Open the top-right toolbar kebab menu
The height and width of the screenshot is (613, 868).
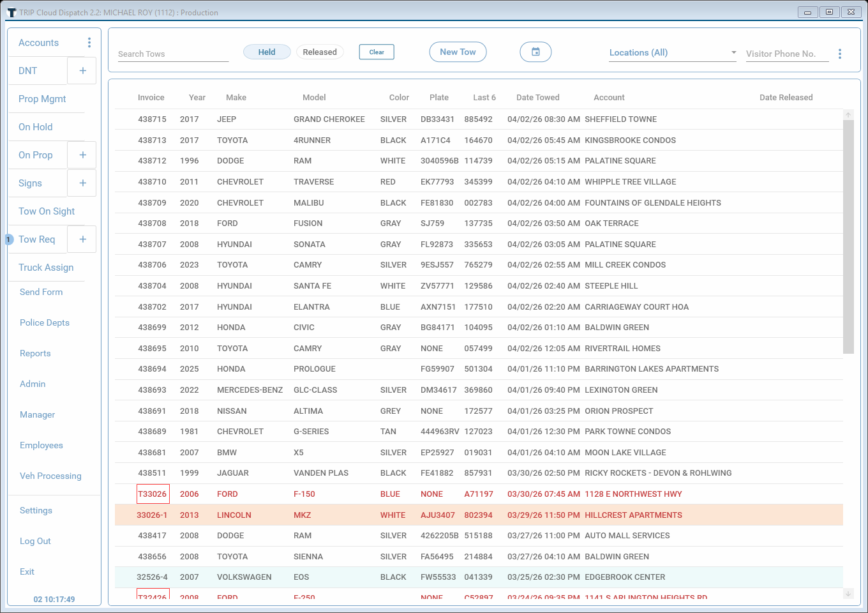pos(839,54)
